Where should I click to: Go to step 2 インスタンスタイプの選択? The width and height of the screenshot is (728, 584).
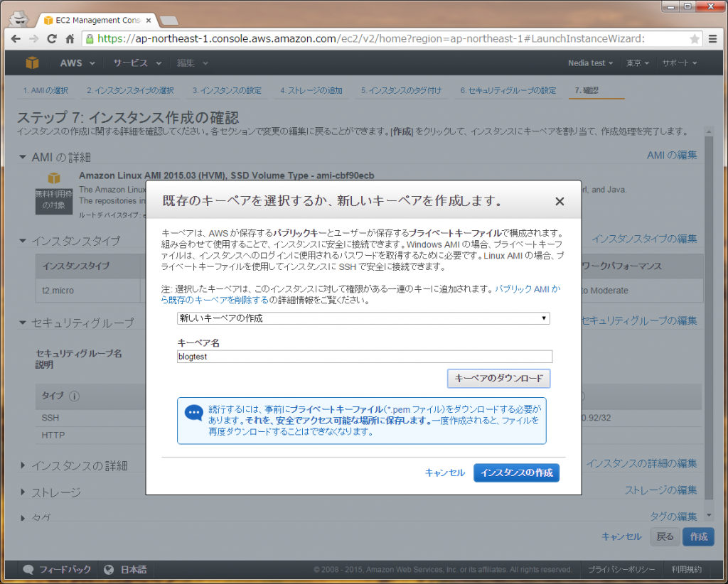click(x=130, y=90)
